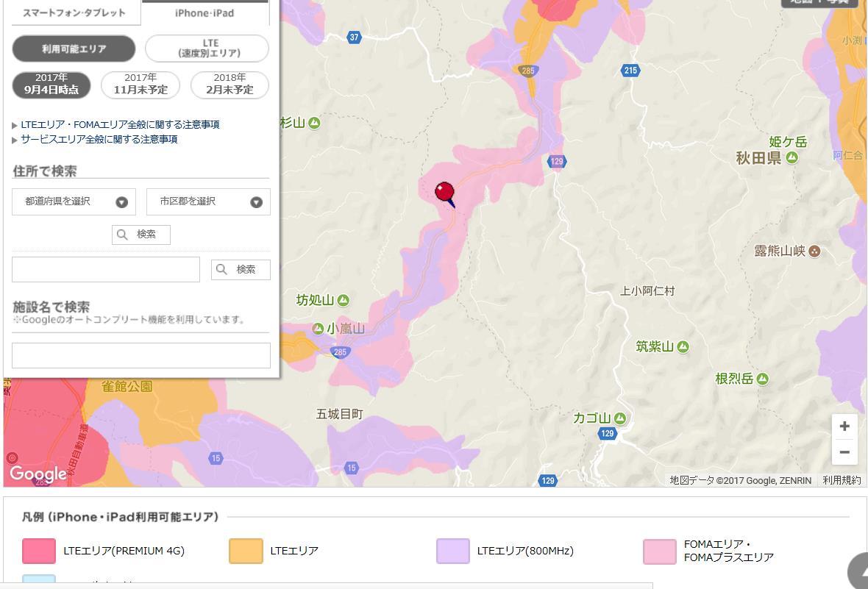Switch to iPhone・iPad tab
The width and height of the screenshot is (868, 589).
coord(204,13)
